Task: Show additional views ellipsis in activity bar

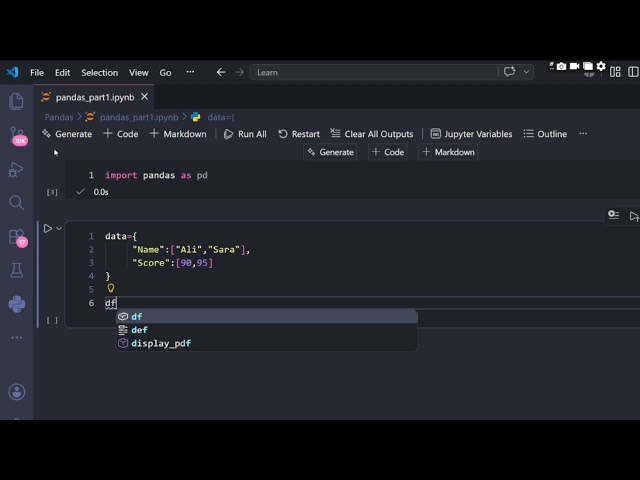Action: 17,338
